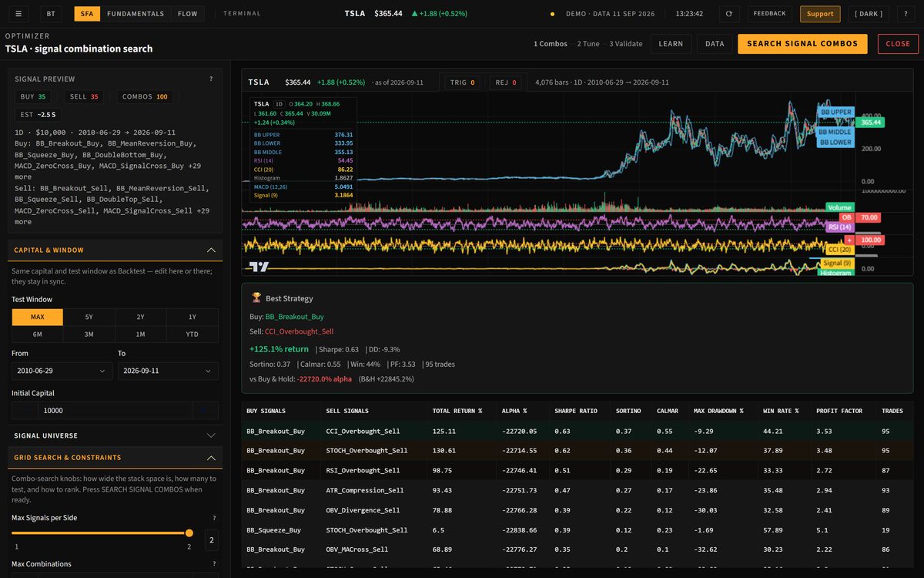Select 1M test window

tap(141, 334)
